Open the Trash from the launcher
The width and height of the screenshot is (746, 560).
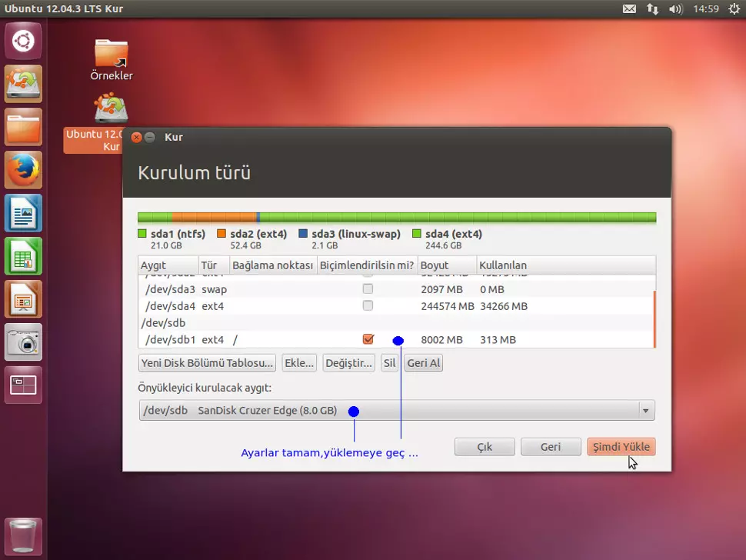coord(23,536)
